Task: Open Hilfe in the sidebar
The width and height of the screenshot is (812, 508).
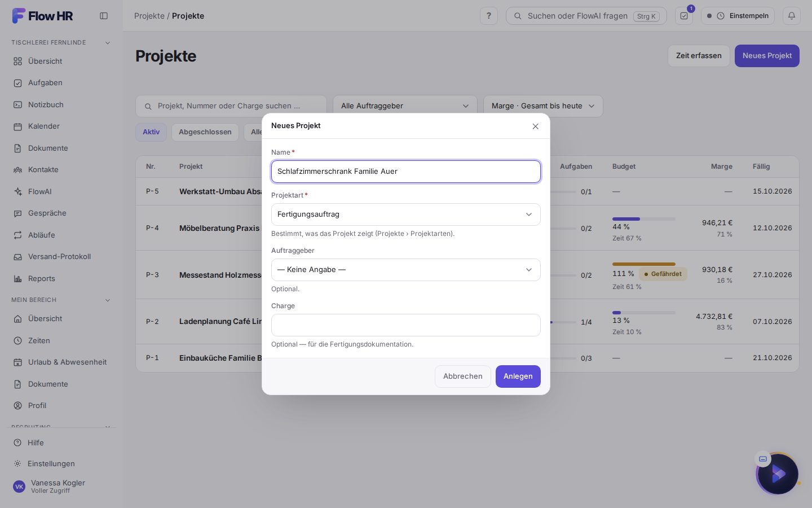Action: (x=61, y=443)
